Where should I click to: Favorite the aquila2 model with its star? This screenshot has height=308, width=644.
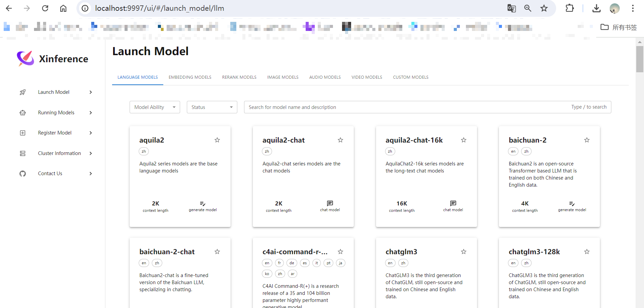click(x=217, y=140)
